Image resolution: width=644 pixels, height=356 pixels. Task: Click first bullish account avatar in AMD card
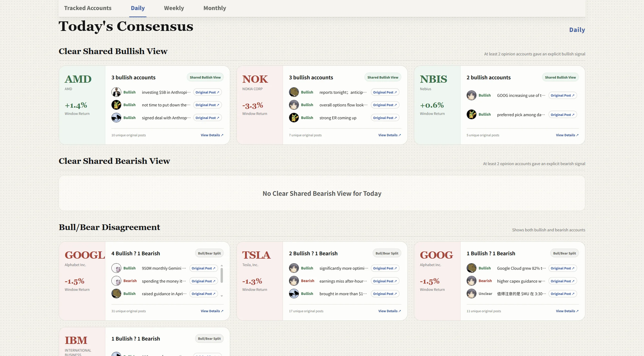tap(116, 92)
